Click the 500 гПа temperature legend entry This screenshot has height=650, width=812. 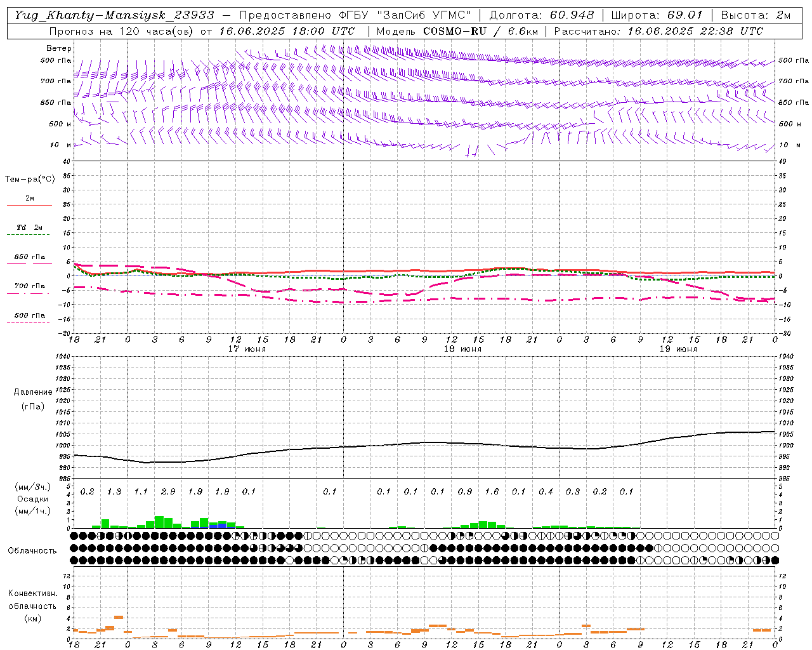click(x=30, y=315)
